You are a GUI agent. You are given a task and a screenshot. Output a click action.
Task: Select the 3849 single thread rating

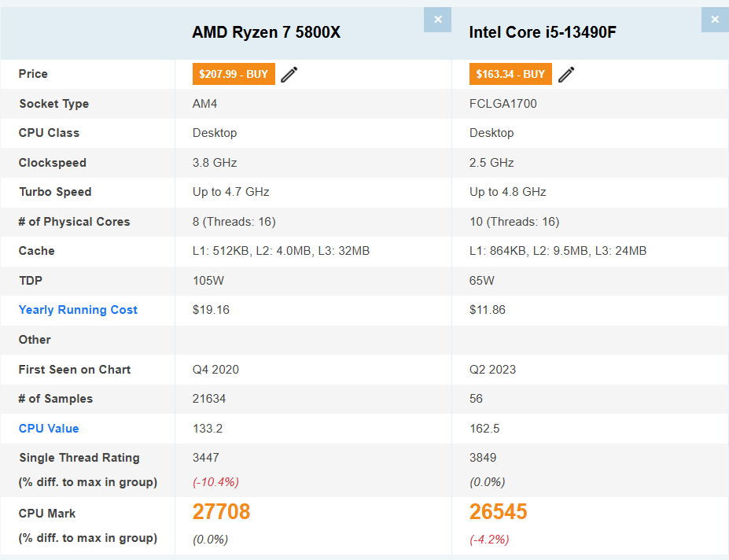pyautogui.click(x=483, y=458)
